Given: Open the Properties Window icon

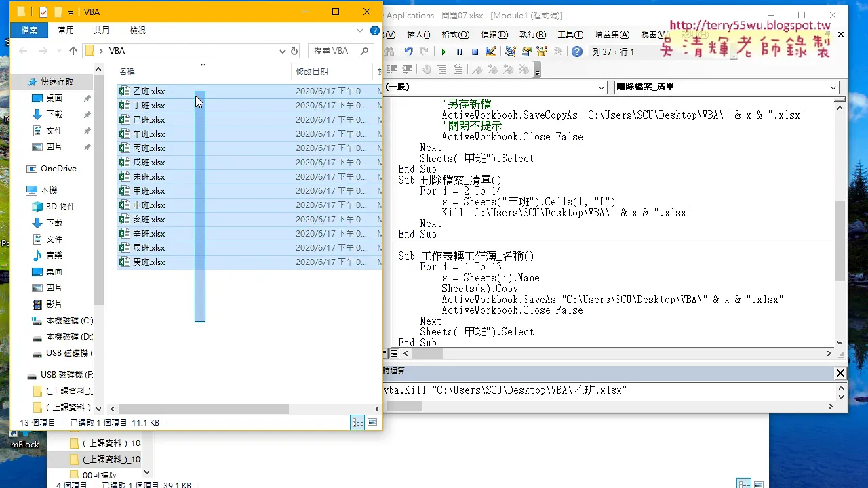Looking at the screenshot, I should pos(526,52).
